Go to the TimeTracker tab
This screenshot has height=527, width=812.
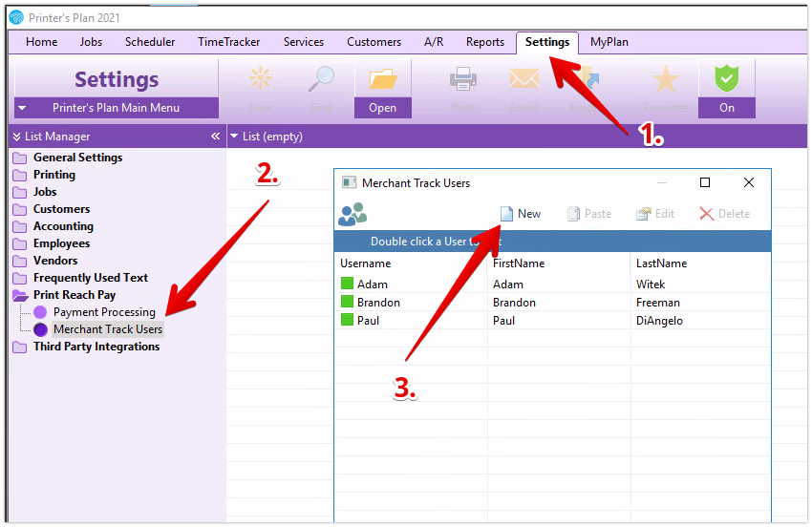click(229, 42)
